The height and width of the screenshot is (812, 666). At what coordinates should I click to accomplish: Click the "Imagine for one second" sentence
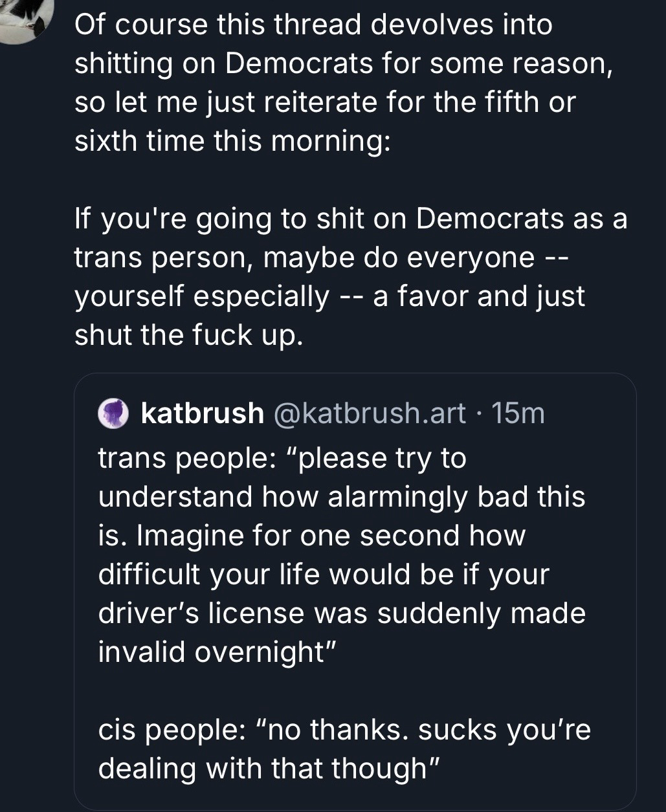click(x=285, y=536)
